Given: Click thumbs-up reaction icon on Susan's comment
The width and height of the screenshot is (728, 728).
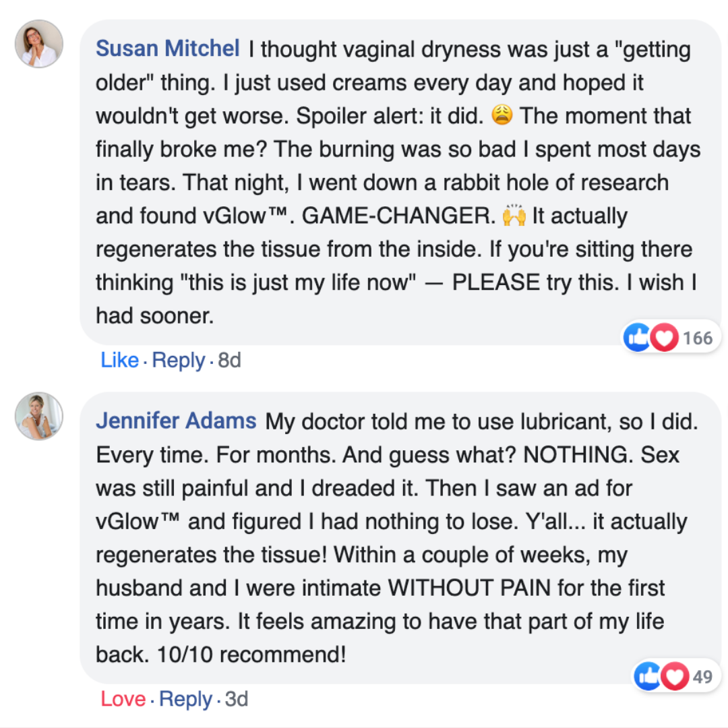Looking at the screenshot, I should (637, 338).
